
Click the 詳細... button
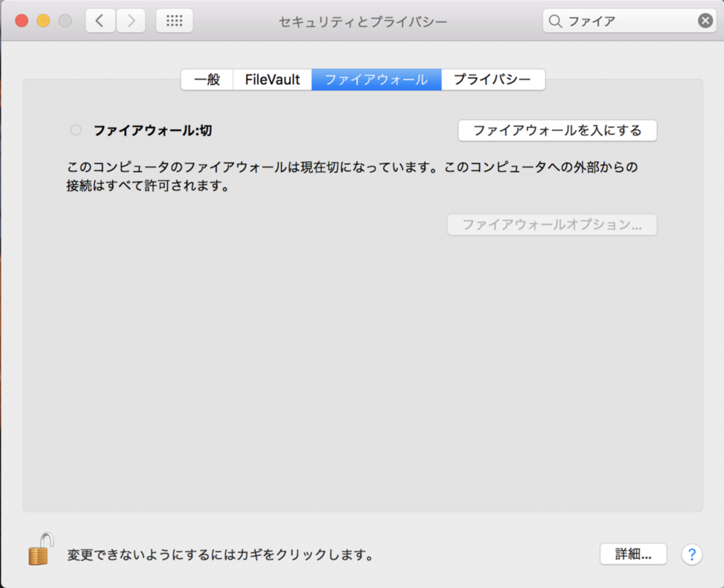point(633,554)
